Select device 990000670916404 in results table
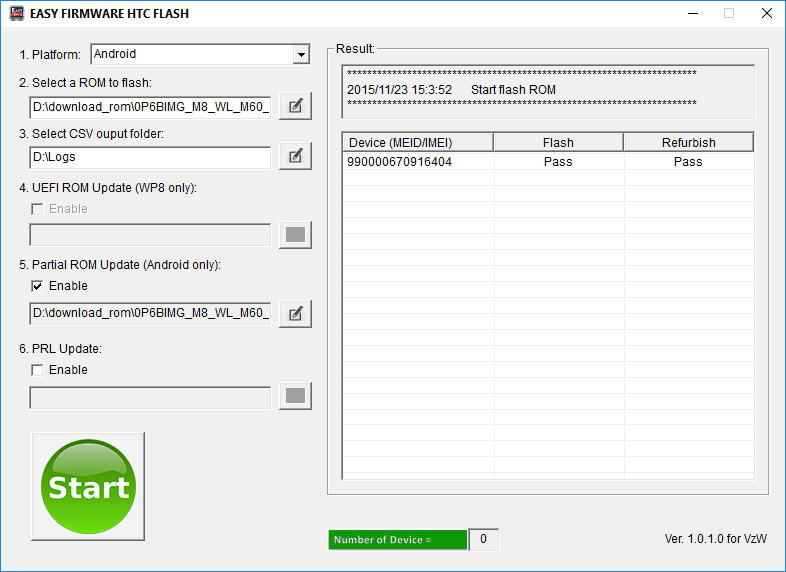786x572 pixels. [x=400, y=162]
